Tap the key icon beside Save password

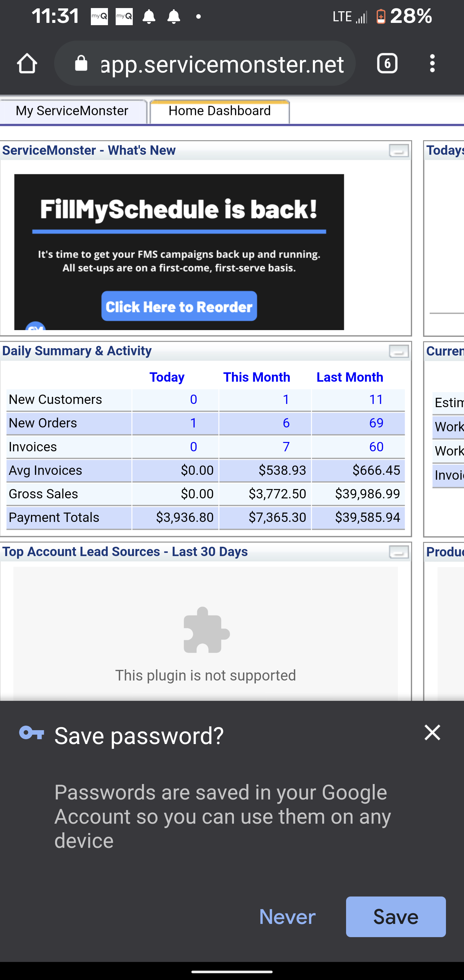32,732
